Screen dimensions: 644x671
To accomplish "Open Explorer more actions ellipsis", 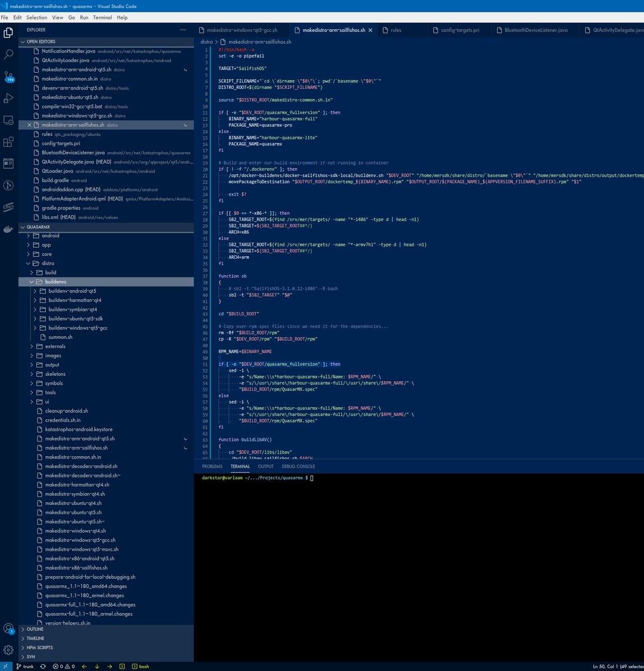I will tap(183, 30).
